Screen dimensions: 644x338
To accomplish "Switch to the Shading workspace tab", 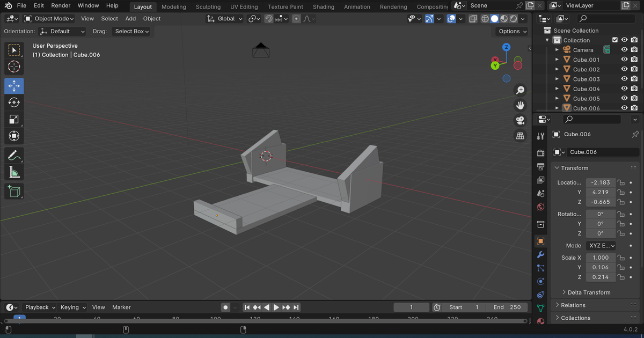I will [x=323, y=6].
